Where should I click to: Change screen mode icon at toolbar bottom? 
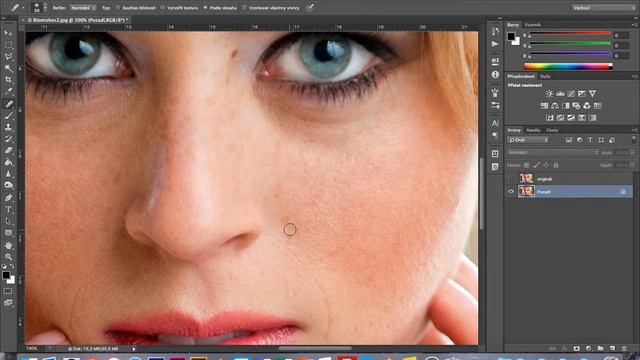[8, 303]
